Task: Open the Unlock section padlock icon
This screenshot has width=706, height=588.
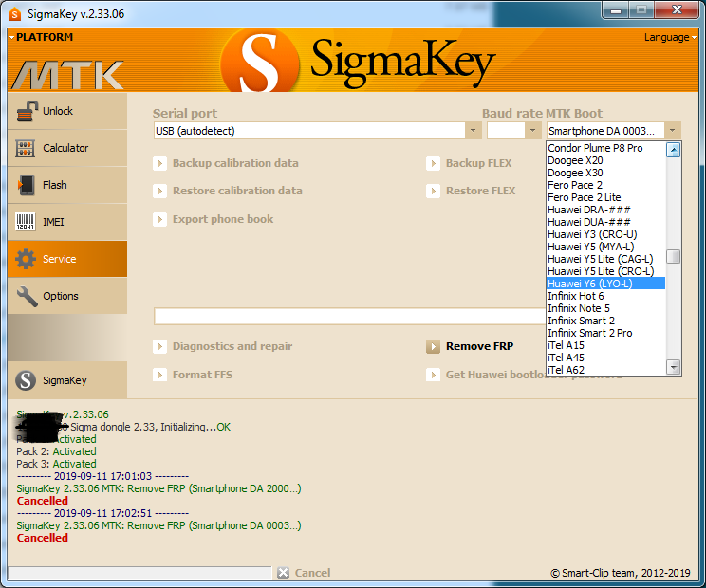Action: coord(27,111)
